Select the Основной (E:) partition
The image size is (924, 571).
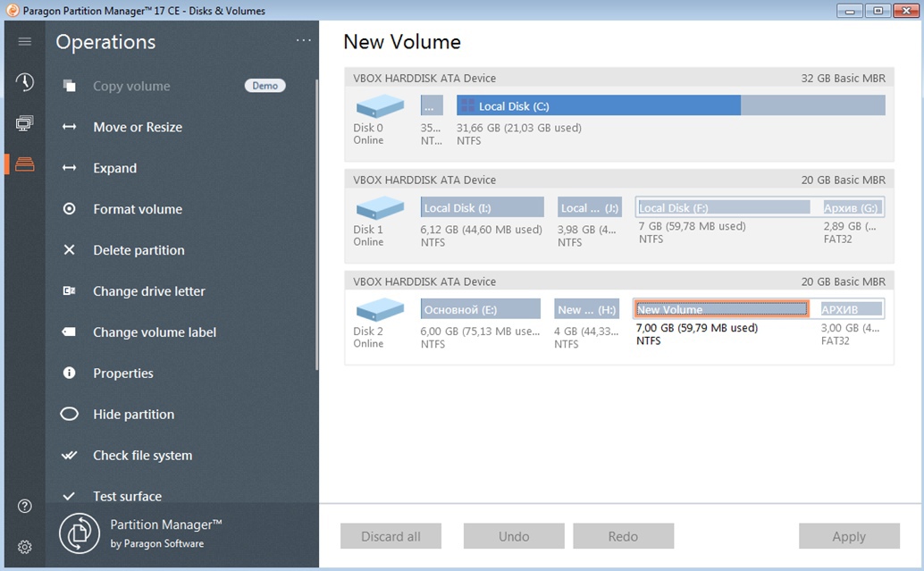pyautogui.click(x=480, y=309)
